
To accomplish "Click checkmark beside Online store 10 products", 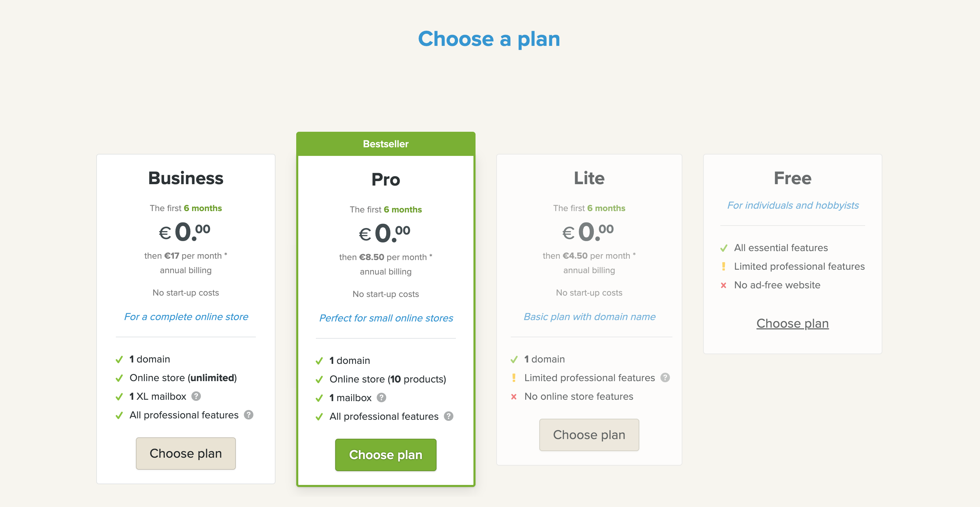I will tap(319, 379).
